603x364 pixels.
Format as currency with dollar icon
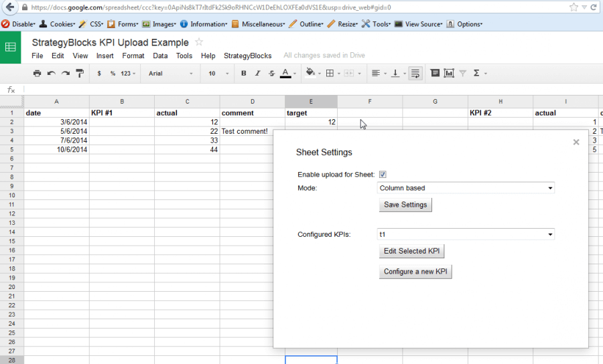pos(99,74)
